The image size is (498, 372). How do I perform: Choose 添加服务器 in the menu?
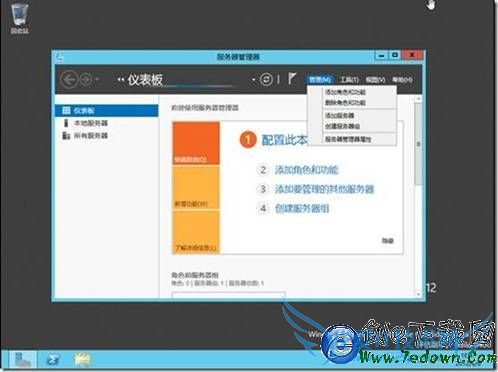click(339, 115)
